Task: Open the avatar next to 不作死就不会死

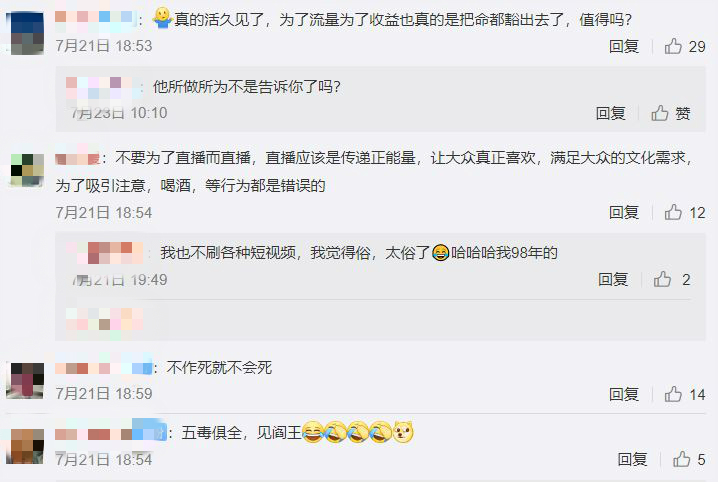Action: click(27, 380)
